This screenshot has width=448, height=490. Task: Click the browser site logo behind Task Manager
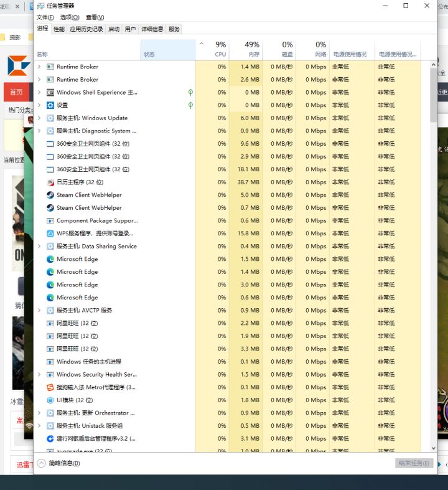[x=19, y=65]
